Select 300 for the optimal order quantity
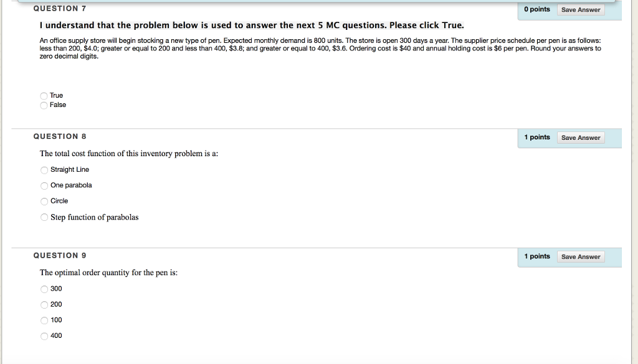 [x=44, y=289]
